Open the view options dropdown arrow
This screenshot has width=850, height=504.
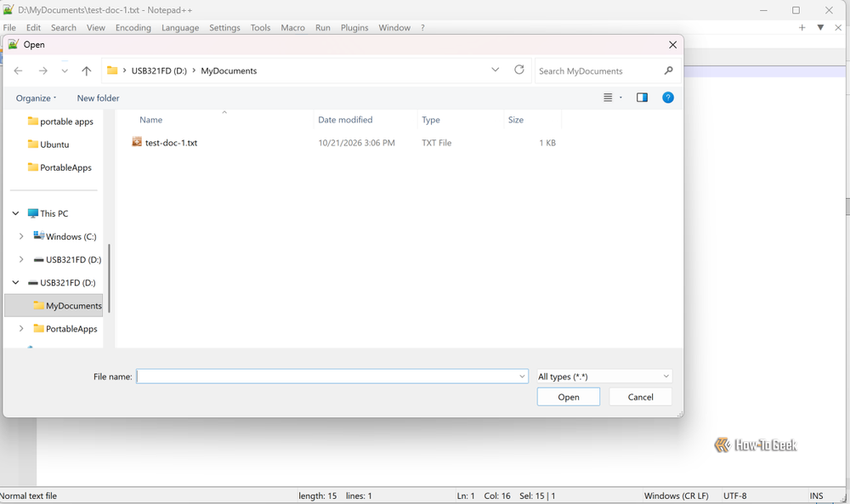tap(620, 98)
